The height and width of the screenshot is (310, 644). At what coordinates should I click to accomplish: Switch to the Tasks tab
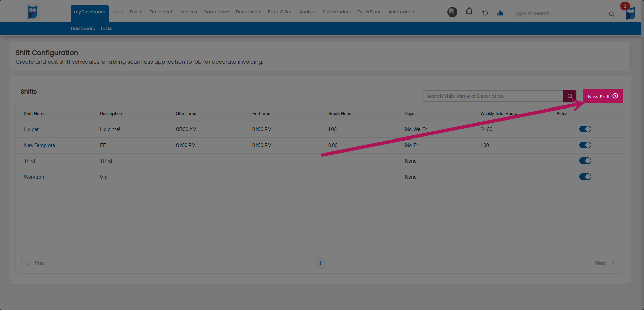point(106,29)
